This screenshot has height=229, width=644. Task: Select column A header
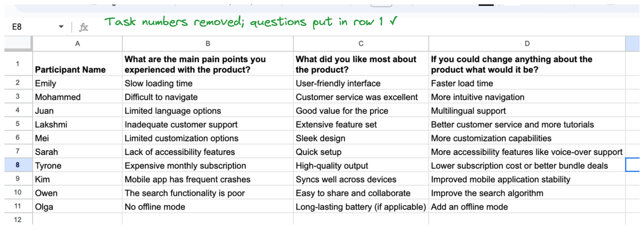[77, 44]
